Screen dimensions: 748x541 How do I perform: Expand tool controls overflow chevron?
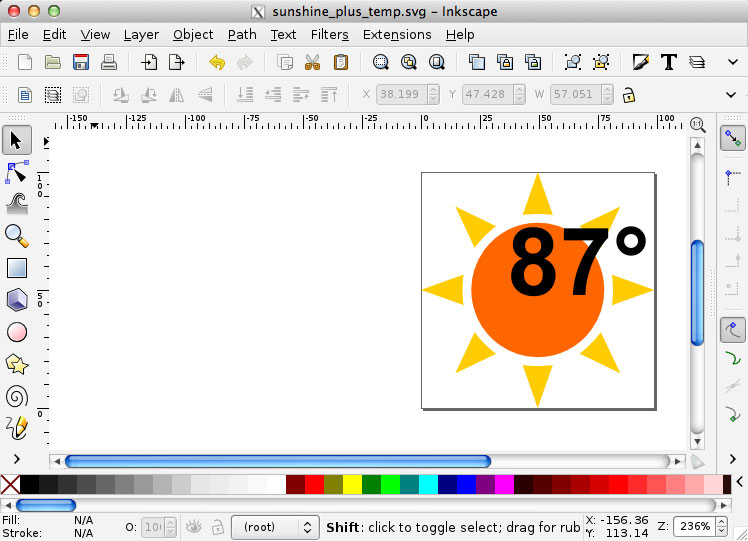731,95
